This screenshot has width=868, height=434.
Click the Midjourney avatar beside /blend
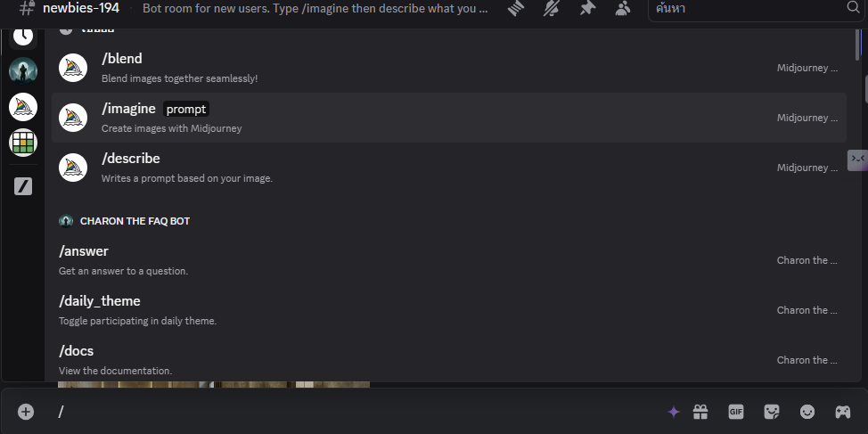[73, 68]
